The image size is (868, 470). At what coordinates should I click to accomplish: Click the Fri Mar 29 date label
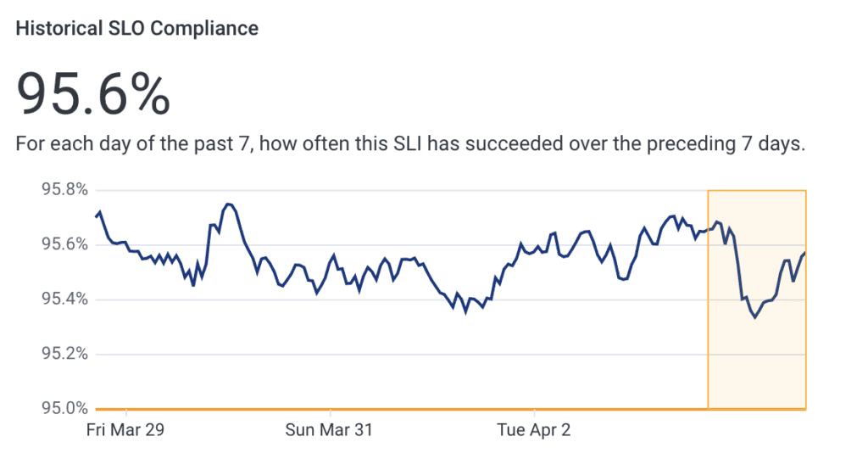pyautogui.click(x=125, y=430)
